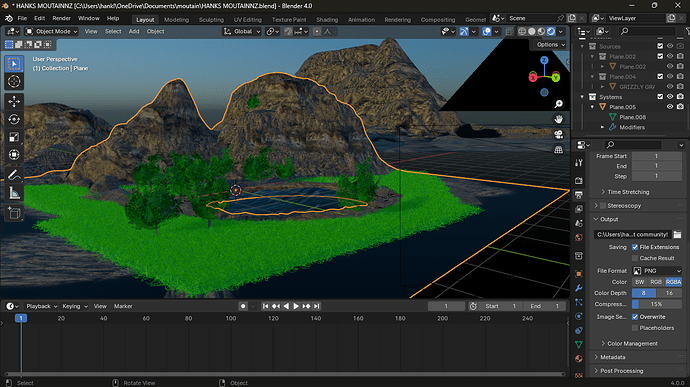This screenshot has height=387, width=690.
Task: Hide Plane.005 object in viewport
Action: (670, 107)
